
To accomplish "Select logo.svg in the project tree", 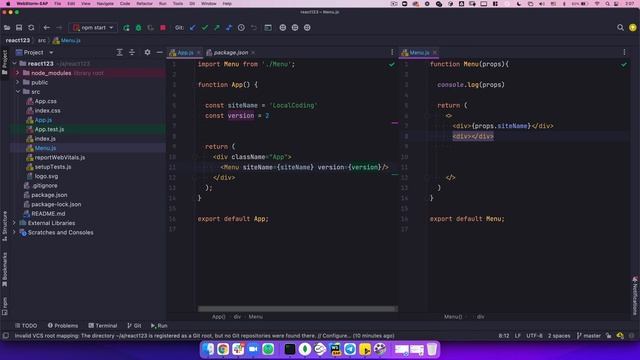I will [46, 176].
